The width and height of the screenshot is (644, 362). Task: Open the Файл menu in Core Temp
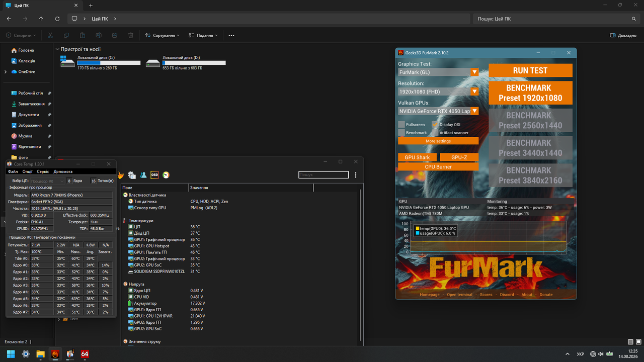coord(13,171)
